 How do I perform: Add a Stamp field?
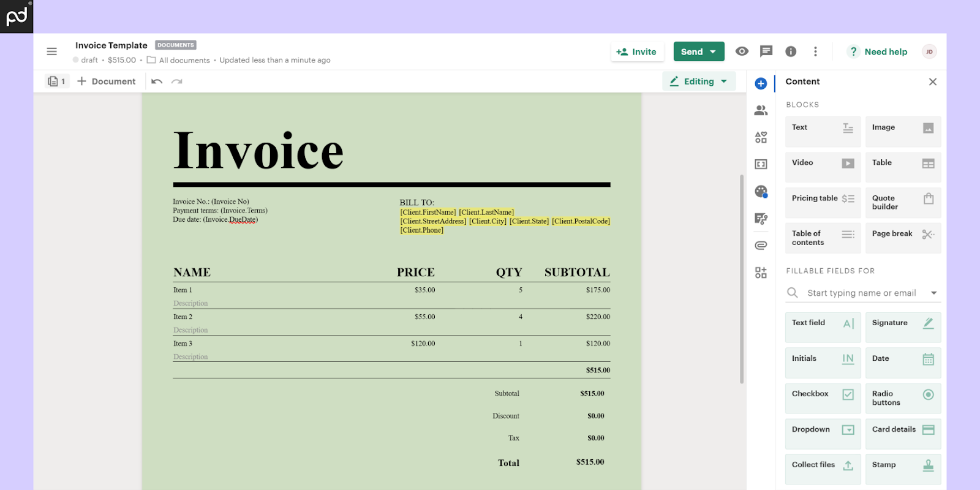pyautogui.click(x=903, y=469)
